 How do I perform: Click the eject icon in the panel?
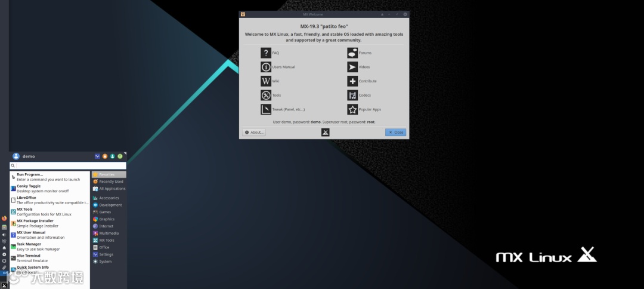[x=4, y=248]
